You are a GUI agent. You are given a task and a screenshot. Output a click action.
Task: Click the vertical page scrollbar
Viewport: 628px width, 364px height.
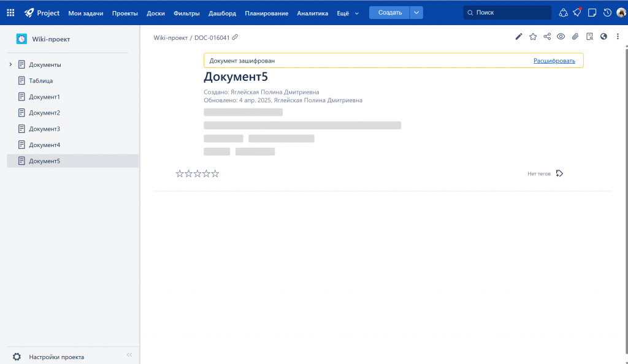pos(626,200)
